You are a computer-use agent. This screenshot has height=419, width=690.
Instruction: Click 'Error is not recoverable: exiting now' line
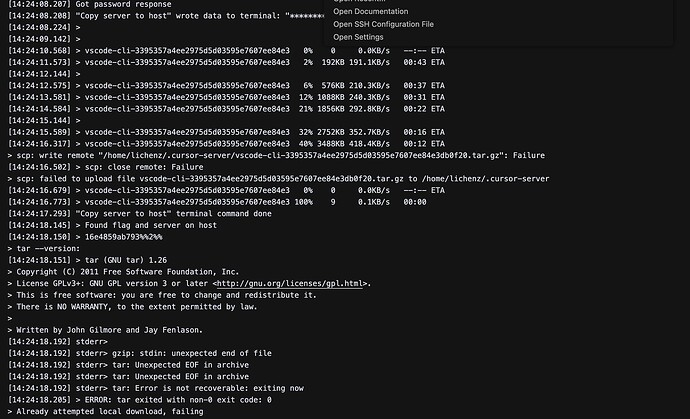click(156, 388)
